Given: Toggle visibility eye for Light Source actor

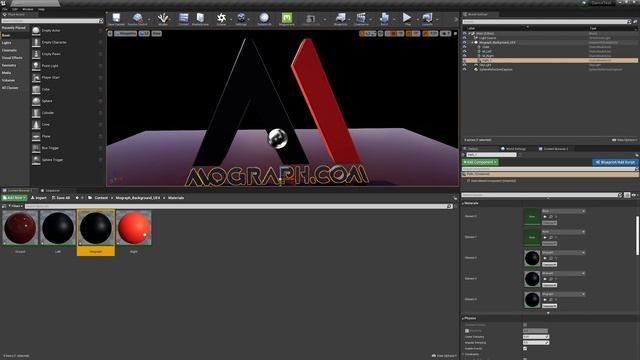Looking at the screenshot, I should [x=464, y=38].
